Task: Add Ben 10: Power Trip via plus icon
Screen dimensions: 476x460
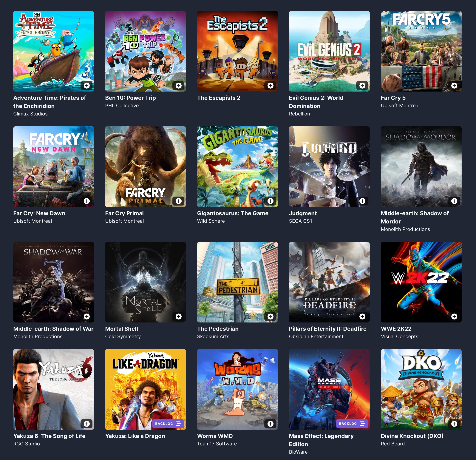Action: click(179, 86)
